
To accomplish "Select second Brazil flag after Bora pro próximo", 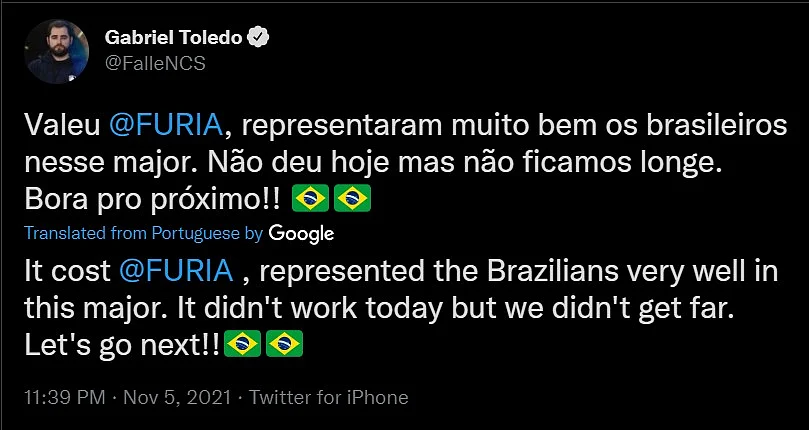I will (x=352, y=198).
